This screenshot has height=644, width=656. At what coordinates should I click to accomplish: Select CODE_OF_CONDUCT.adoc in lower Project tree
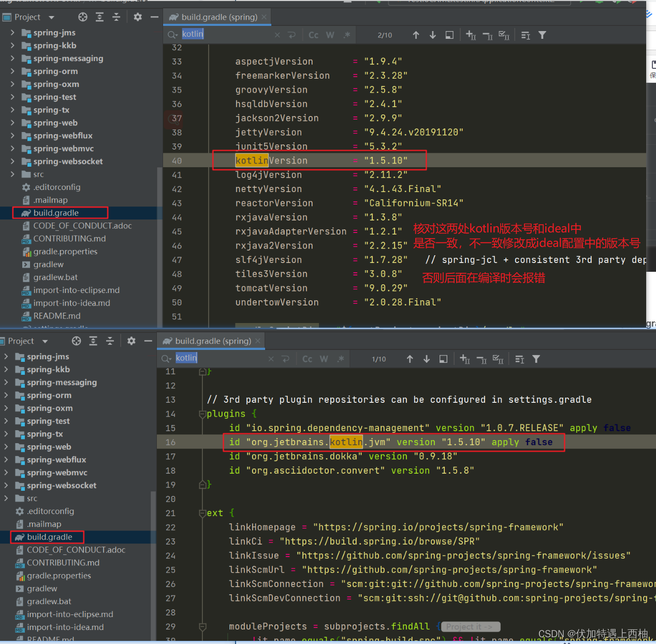coord(76,550)
